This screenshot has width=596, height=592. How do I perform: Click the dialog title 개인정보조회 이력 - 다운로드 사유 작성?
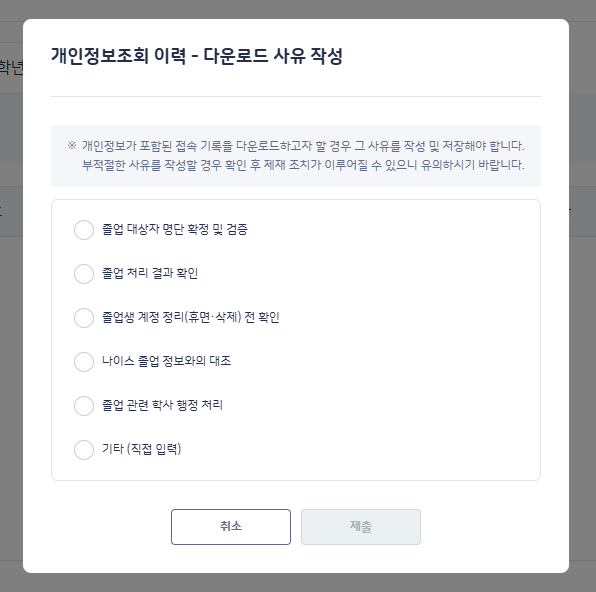pos(197,56)
